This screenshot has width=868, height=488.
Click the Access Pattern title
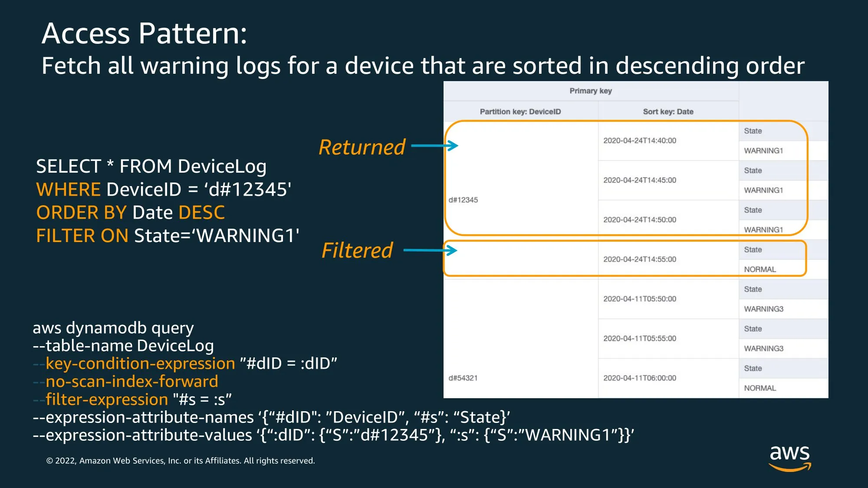144,33
